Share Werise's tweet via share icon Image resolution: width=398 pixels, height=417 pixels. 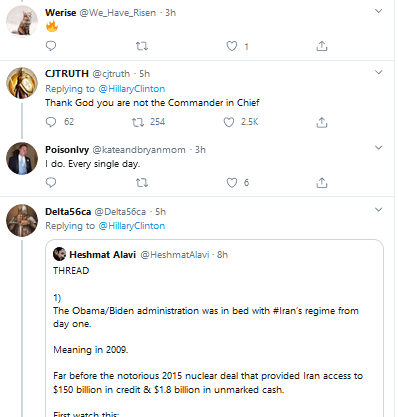click(x=322, y=46)
